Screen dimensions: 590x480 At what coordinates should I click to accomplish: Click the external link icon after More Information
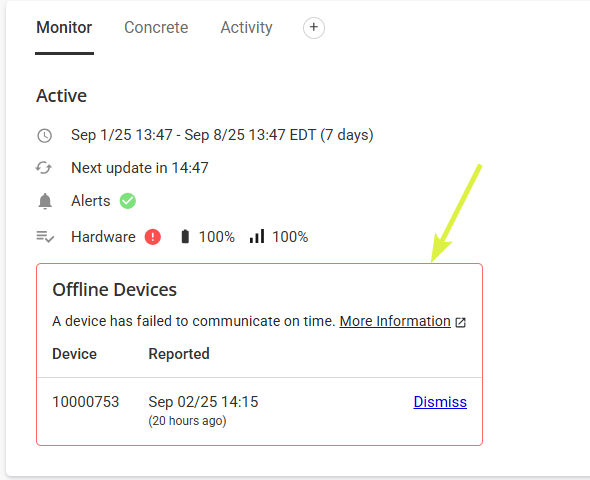(x=461, y=322)
